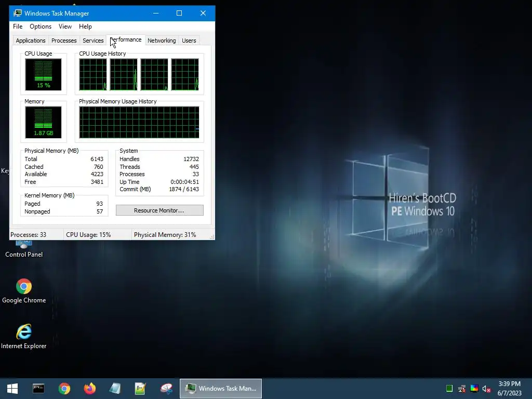Click the Handles value 12732
532x399 pixels.
[x=191, y=159]
